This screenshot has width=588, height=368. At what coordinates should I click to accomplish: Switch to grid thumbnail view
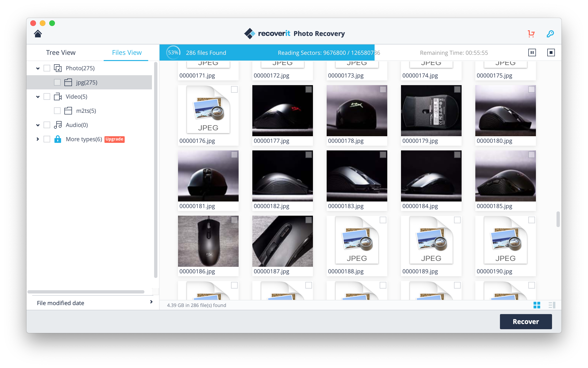pos(537,305)
